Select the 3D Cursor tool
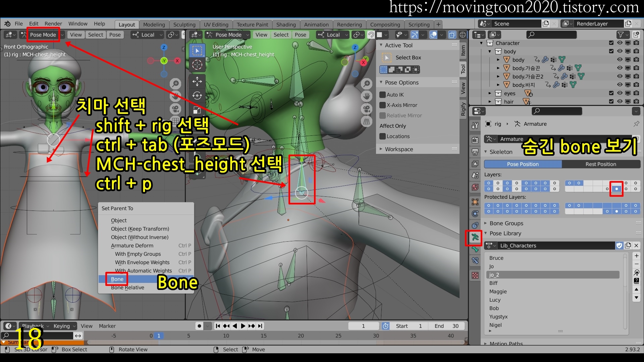Viewport: 644px width, 362px height. tap(197, 65)
